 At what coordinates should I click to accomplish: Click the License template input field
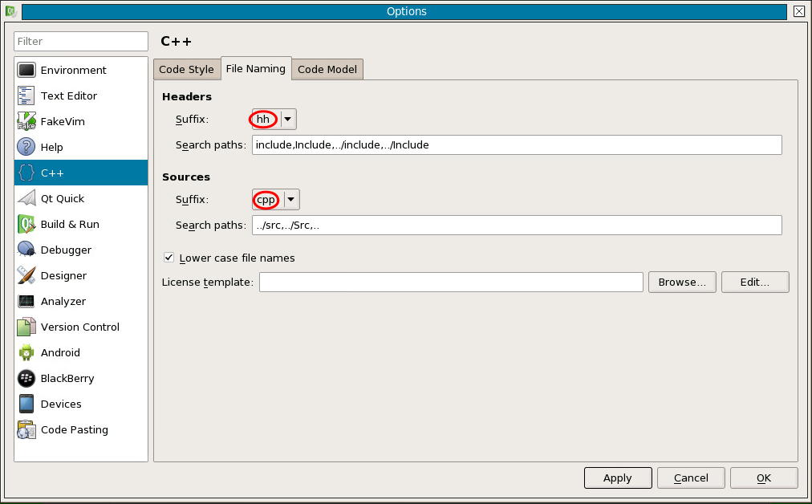[451, 282]
